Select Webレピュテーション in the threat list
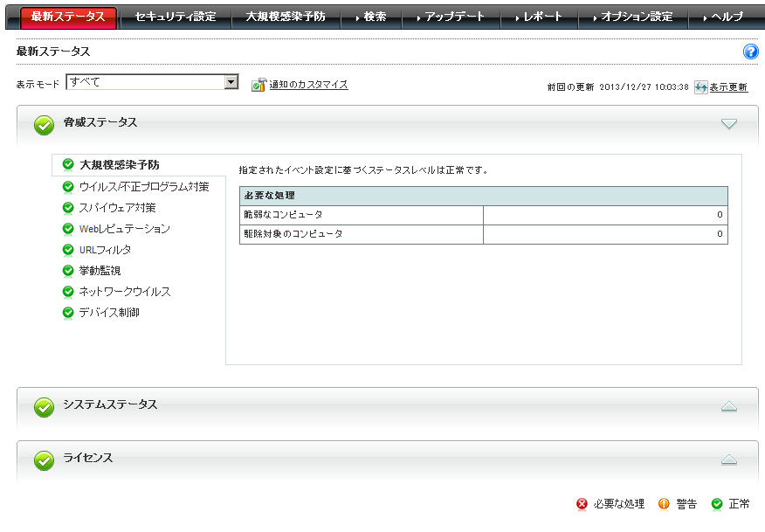The height and width of the screenshot is (532, 765). [124, 229]
